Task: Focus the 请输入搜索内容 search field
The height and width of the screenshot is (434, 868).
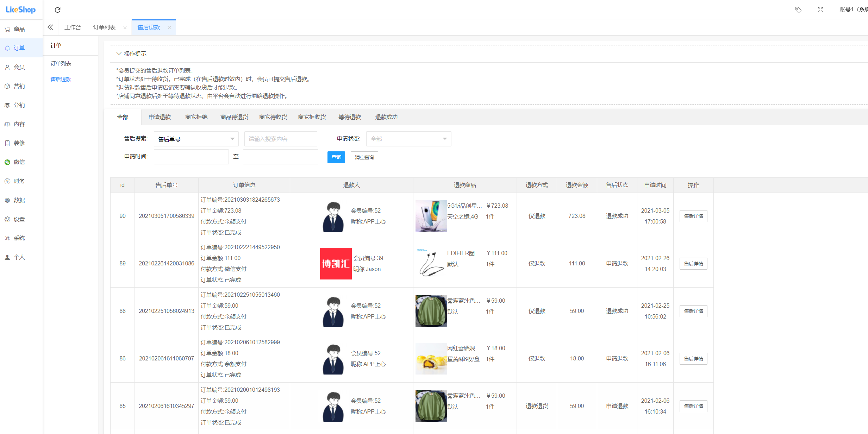Action: [280, 139]
